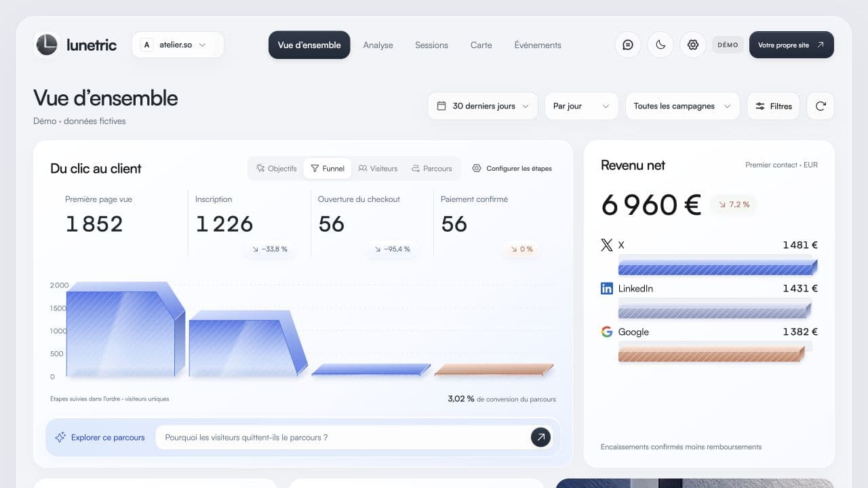Click Votre propre site button
868x488 pixels.
(791, 45)
